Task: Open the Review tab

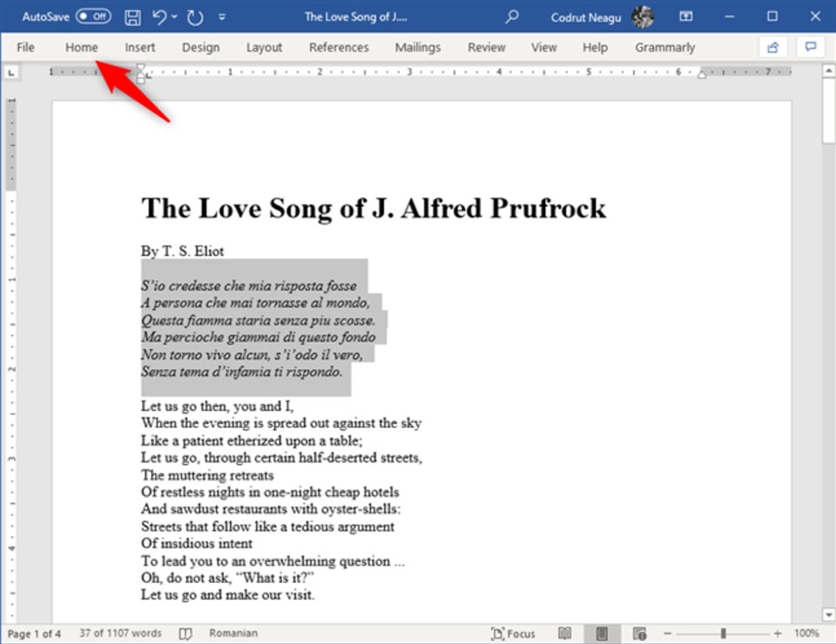Action: click(486, 47)
